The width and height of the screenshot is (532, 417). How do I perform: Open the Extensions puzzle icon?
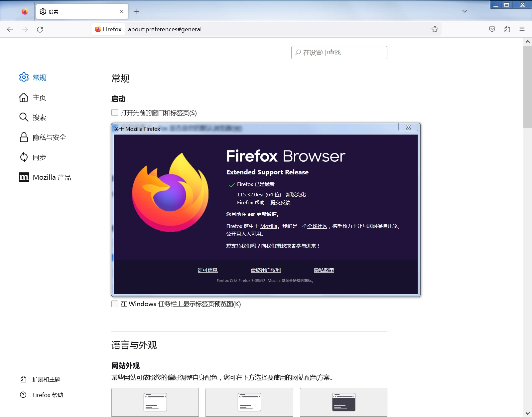click(x=507, y=29)
